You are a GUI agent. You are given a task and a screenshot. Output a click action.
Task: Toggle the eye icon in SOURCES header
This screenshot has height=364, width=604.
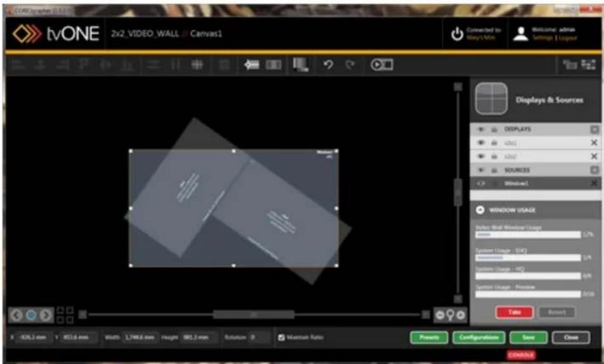pos(481,170)
